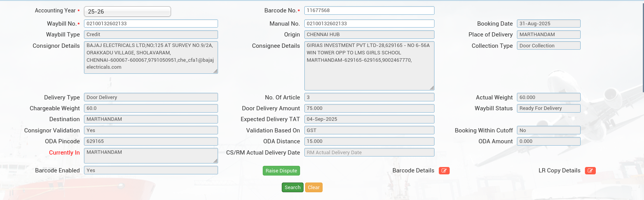644x200 pixels.
Task: Expand the Accounting Year dropdown
Action: [x=127, y=12]
